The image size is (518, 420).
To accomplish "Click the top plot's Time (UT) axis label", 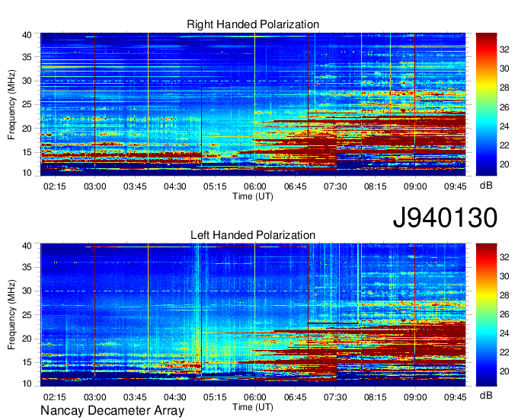I will point(253,196).
